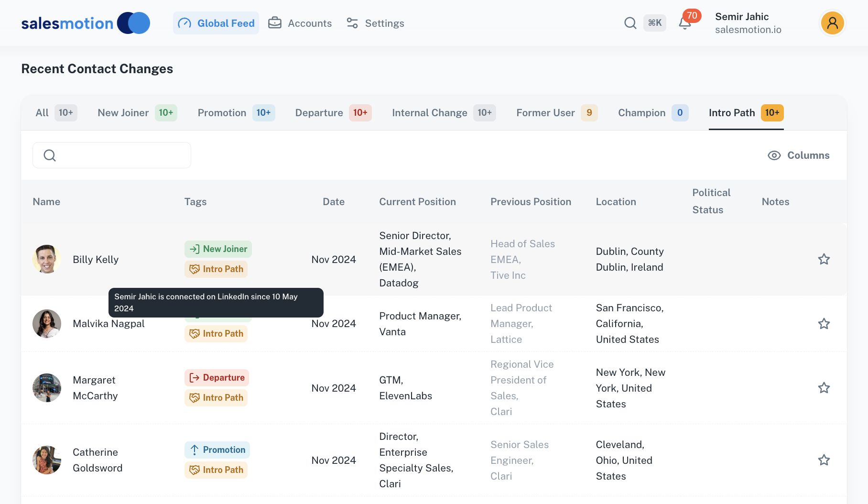
Task: Click 'Director, Enterprise Specialty Sales, Clari' cell
Action: click(416, 460)
